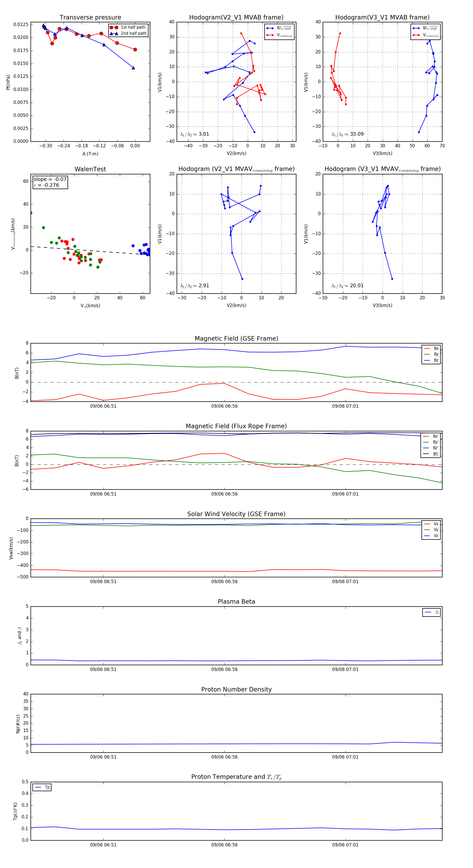The width and height of the screenshot is (473, 868).
Task: Select the 'By' legend entry in GSE plot
Action: click(431, 354)
